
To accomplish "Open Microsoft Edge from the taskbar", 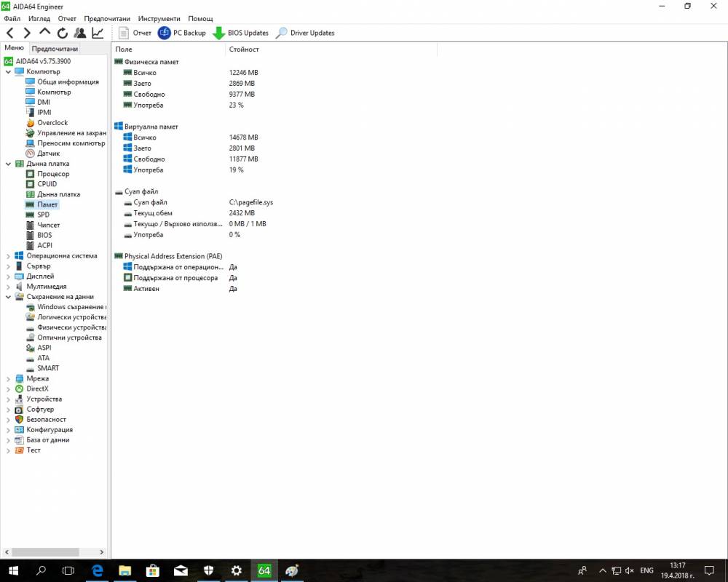I will point(97,570).
